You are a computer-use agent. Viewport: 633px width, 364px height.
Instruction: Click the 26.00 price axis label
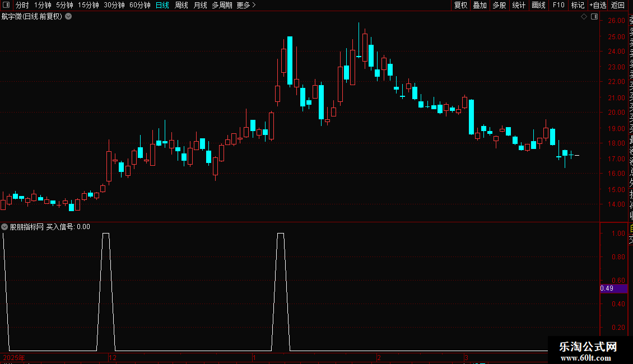point(616,21)
